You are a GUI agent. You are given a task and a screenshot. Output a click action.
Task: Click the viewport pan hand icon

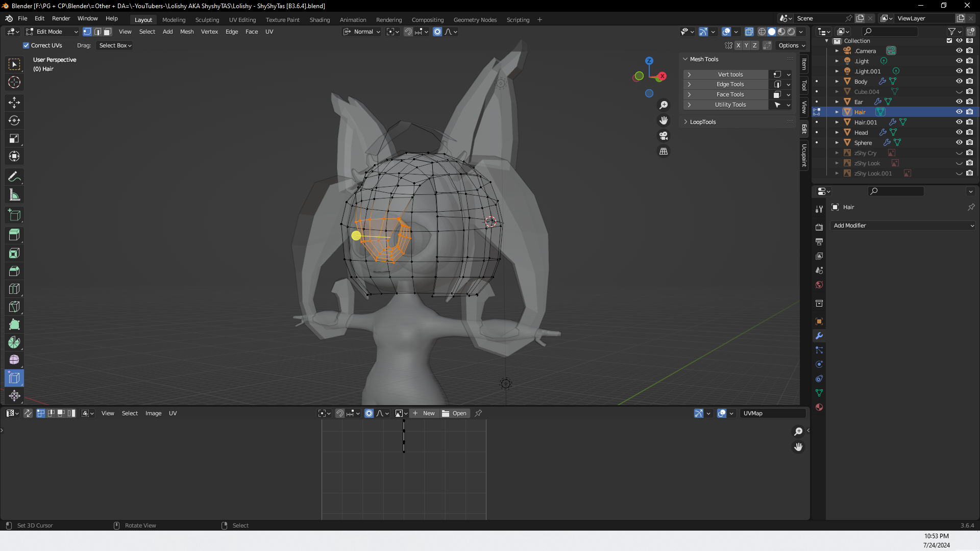tap(664, 120)
